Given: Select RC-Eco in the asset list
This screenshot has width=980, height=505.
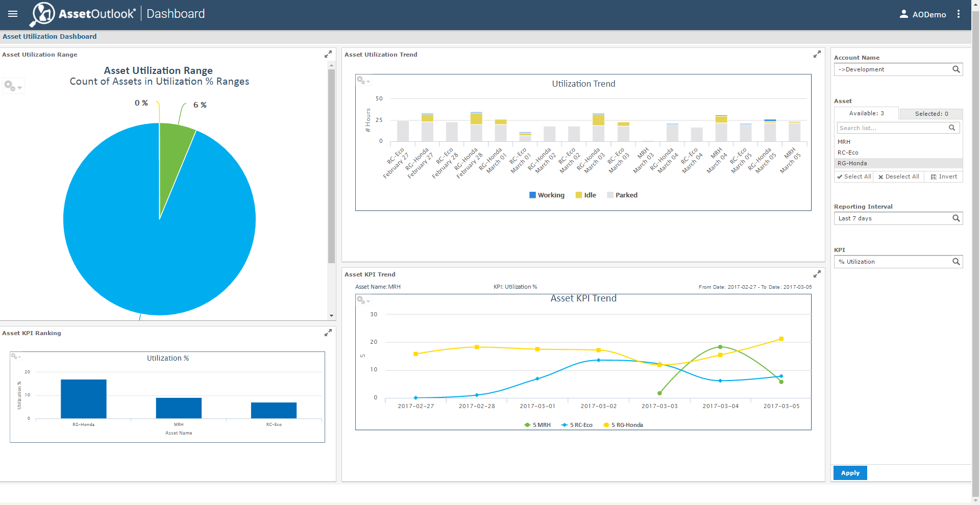Looking at the screenshot, I should 898,153.
